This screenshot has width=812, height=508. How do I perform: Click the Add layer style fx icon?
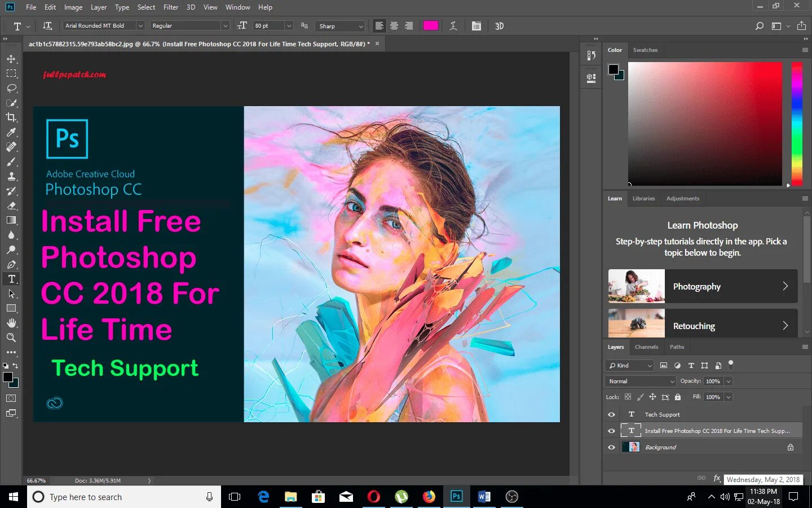click(717, 478)
